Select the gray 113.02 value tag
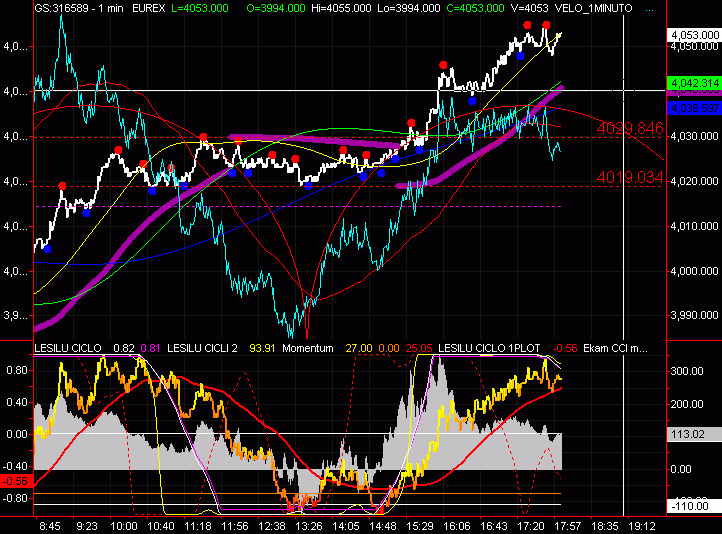 (694, 434)
